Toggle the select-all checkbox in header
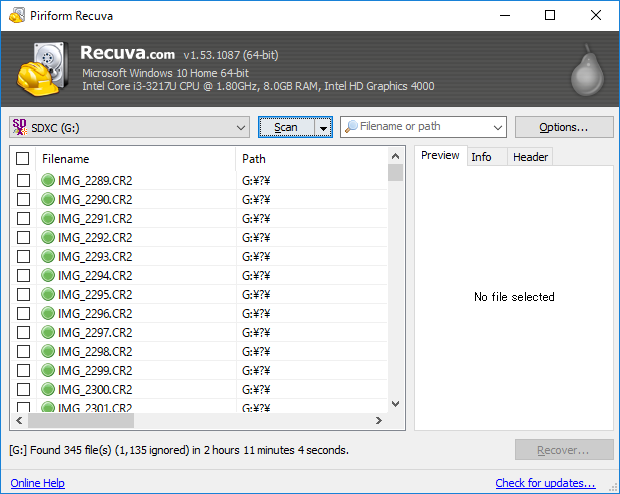The image size is (620, 494). coord(23,159)
